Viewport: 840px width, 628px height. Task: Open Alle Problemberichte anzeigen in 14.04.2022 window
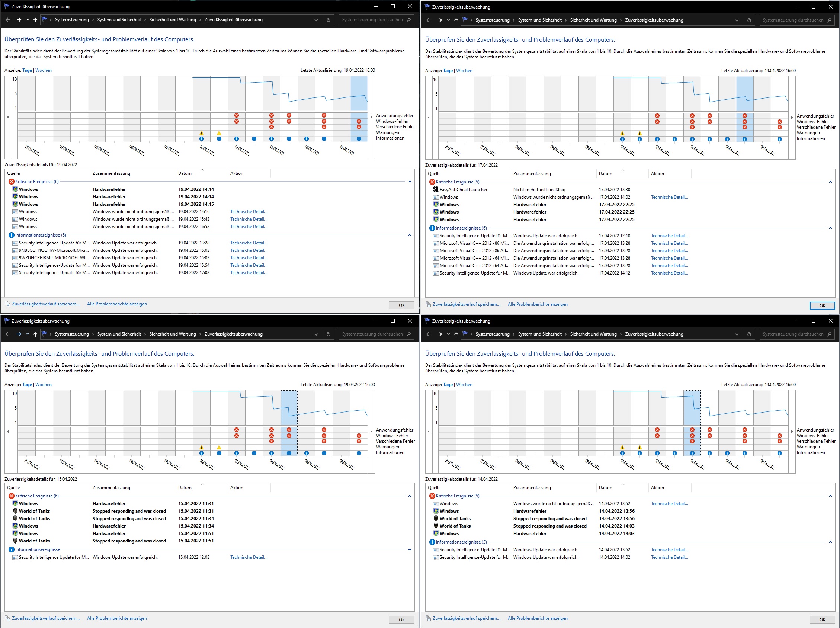(x=538, y=618)
